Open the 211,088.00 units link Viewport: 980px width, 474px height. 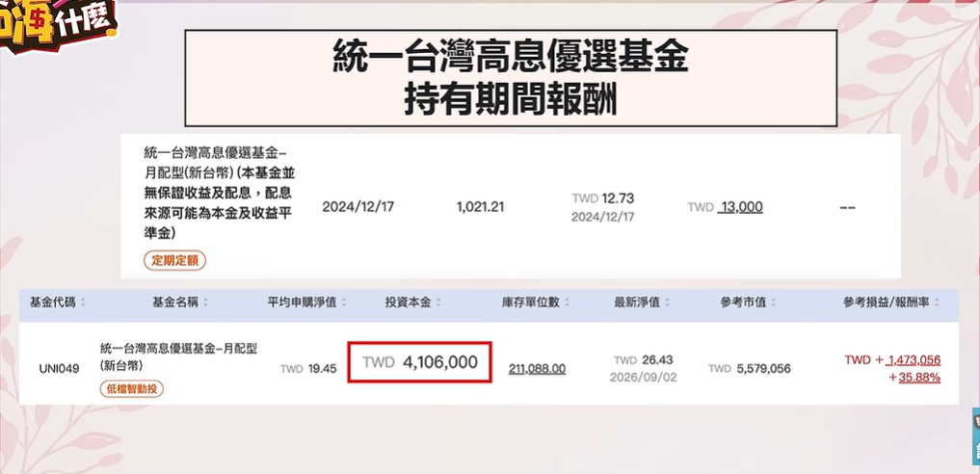(x=537, y=369)
